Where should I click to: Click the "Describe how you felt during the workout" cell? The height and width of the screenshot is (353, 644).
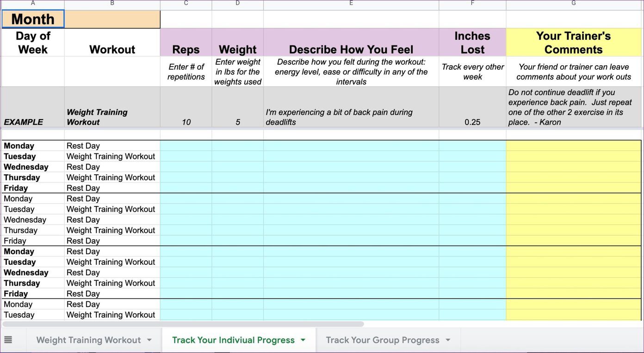click(351, 72)
